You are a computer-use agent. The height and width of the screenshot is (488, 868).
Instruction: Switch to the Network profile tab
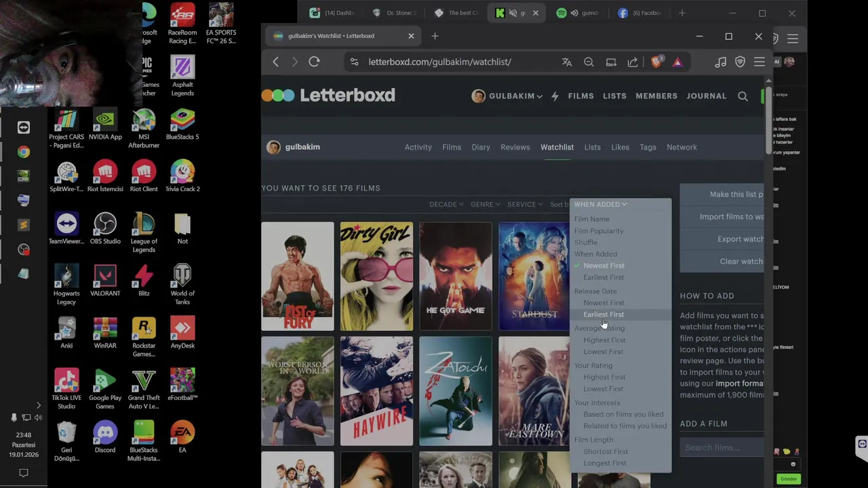tap(682, 147)
